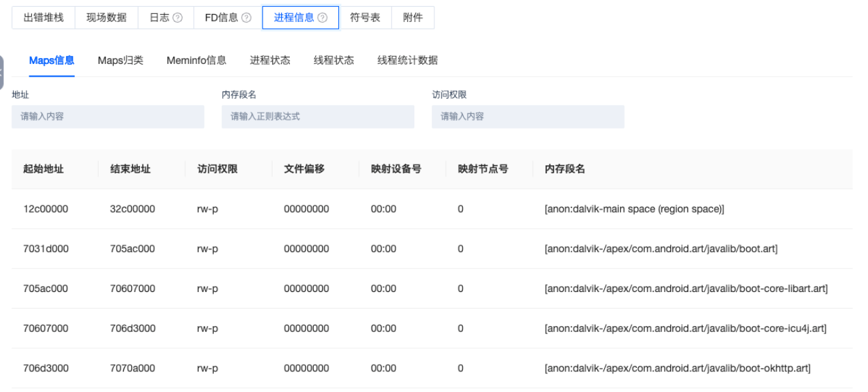This screenshot has height=392, width=868.
Task: View the 进程状态 sub-tab
Action: click(x=270, y=61)
